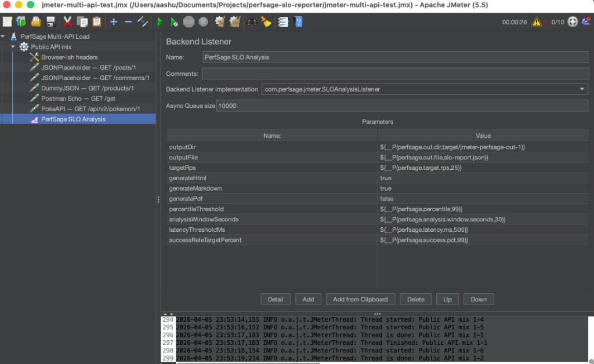This screenshot has width=594, height=364.
Task: Click the Add parameter button
Action: (308, 299)
